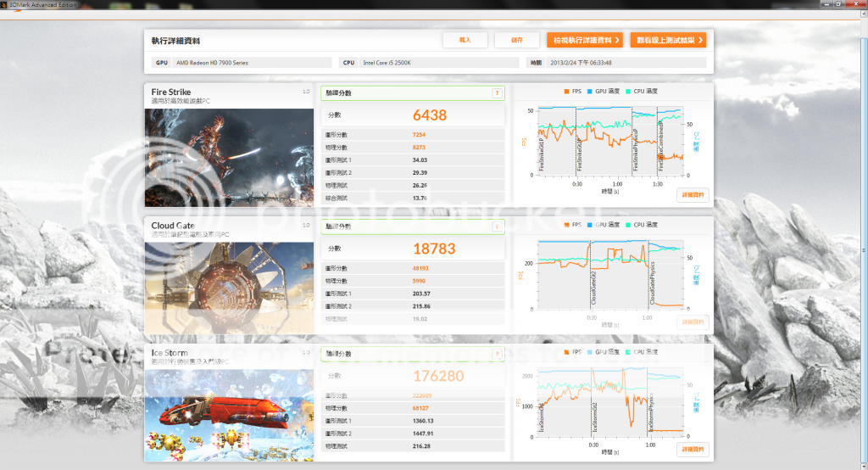Close the 3DMark window
This screenshot has height=470, width=868.
(x=857, y=4)
